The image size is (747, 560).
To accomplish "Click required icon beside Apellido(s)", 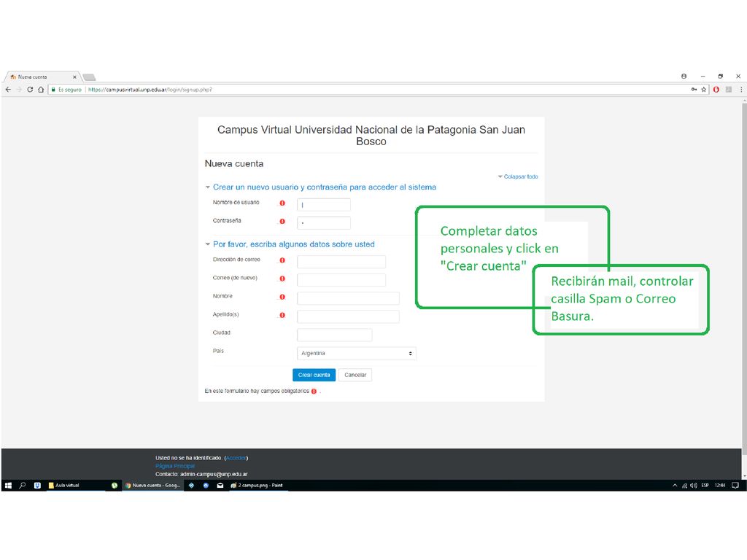I will pyautogui.click(x=282, y=315).
